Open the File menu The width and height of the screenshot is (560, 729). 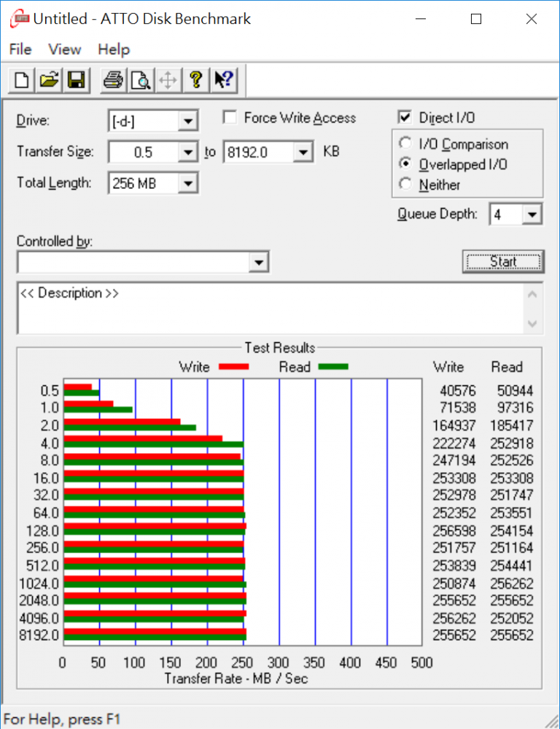tap(20, 50)
